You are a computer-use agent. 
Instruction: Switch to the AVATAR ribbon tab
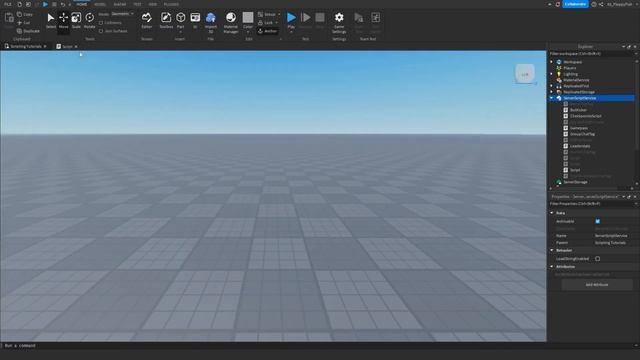coord(120,4)
